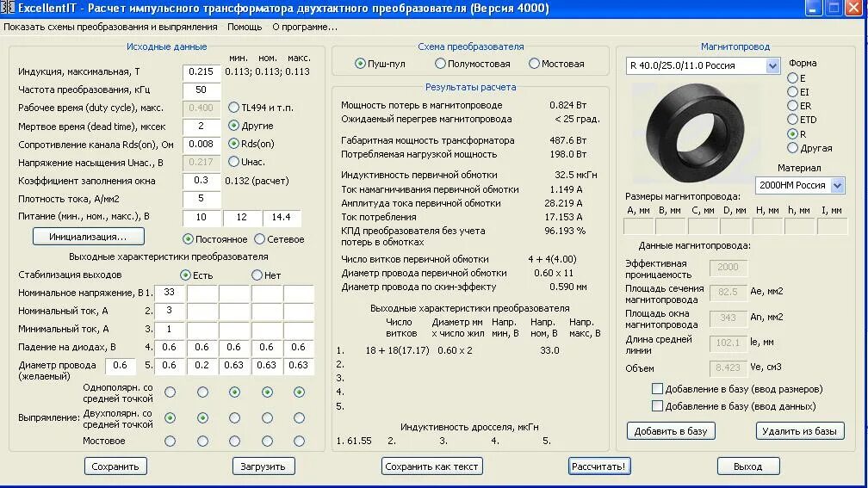Image resolution: width=868 pixels, height=488 pixels.
Task: Click 'Удалить из базы' button
Action: 800,431
